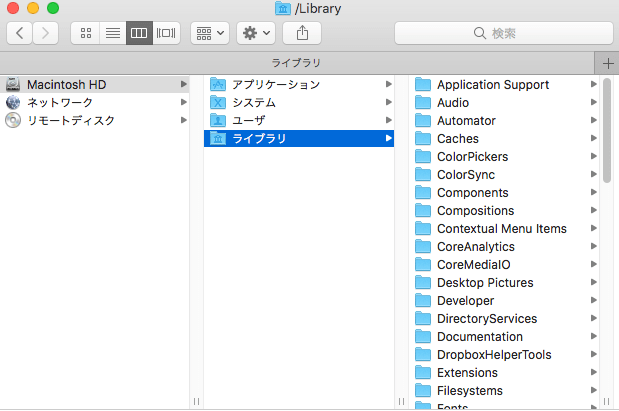This screenshot has height=411, width=619.
Task: Open Application Support folder icon
Action: pos(423,84)
